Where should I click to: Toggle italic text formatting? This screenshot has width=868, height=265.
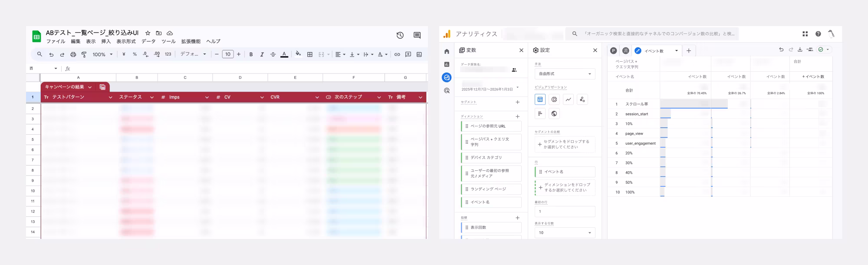(x=262, y=54)
